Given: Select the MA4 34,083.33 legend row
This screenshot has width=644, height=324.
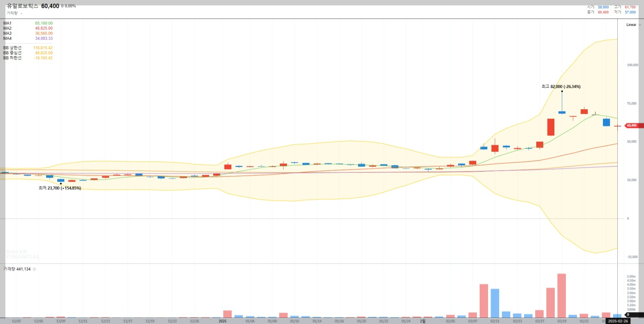Looking at the screenshot, I should coord(28,39).
